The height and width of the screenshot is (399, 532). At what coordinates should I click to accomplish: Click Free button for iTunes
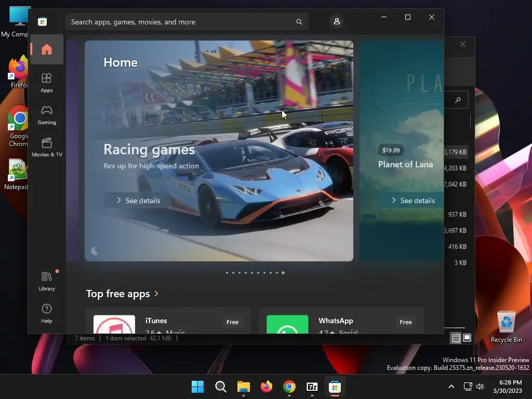pyautogui.click(x=232, y=322)
